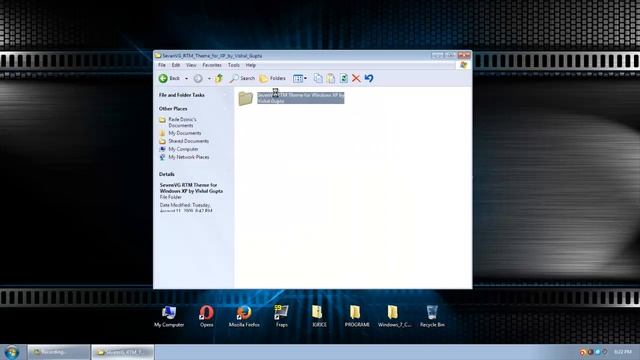Select the Opera desktop shortcut

click(x=207, y=316)
